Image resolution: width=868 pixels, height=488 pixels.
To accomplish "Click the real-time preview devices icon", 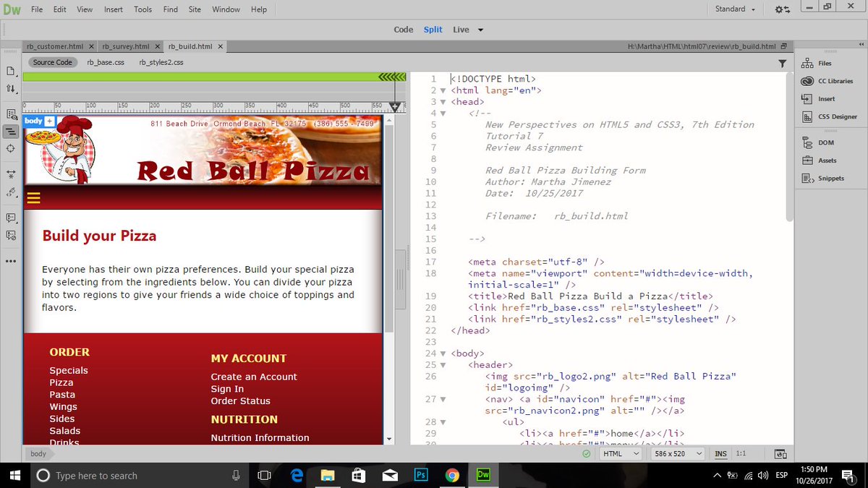I will click(780, 454).
